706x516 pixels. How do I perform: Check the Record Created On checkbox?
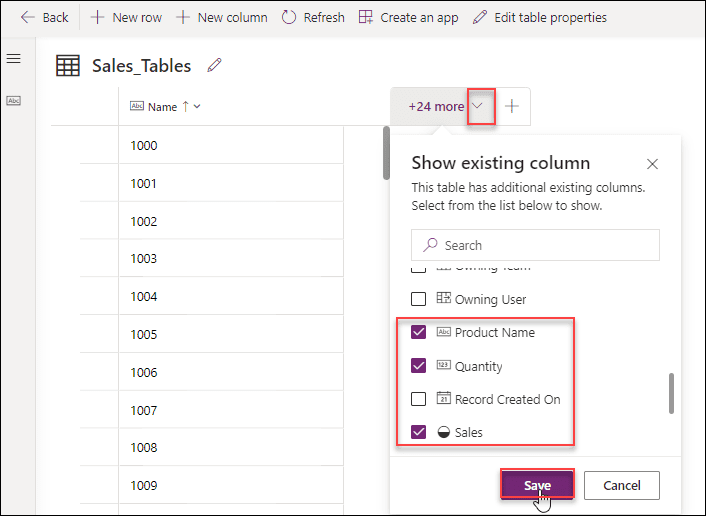[x=419, y=399]
